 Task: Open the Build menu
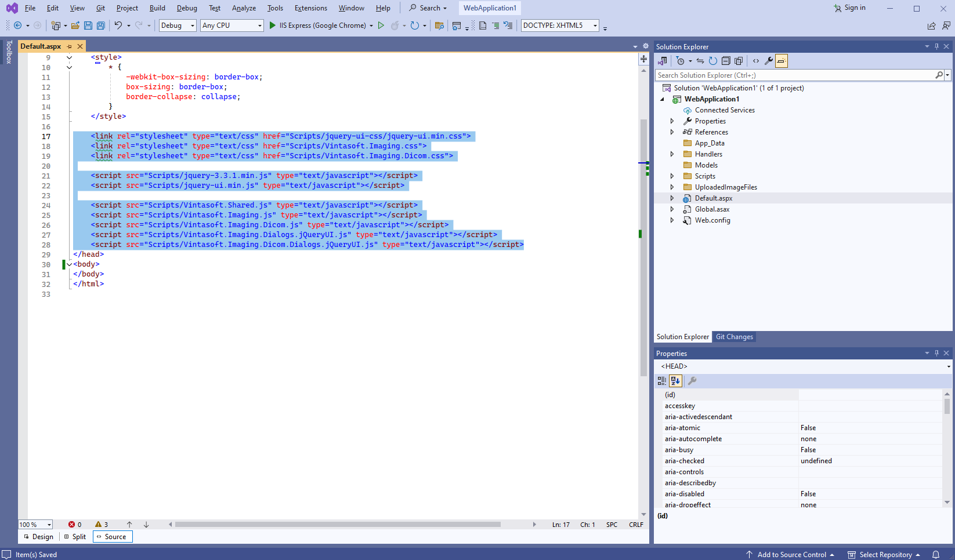pyautogui.click(x=157, y=8)
